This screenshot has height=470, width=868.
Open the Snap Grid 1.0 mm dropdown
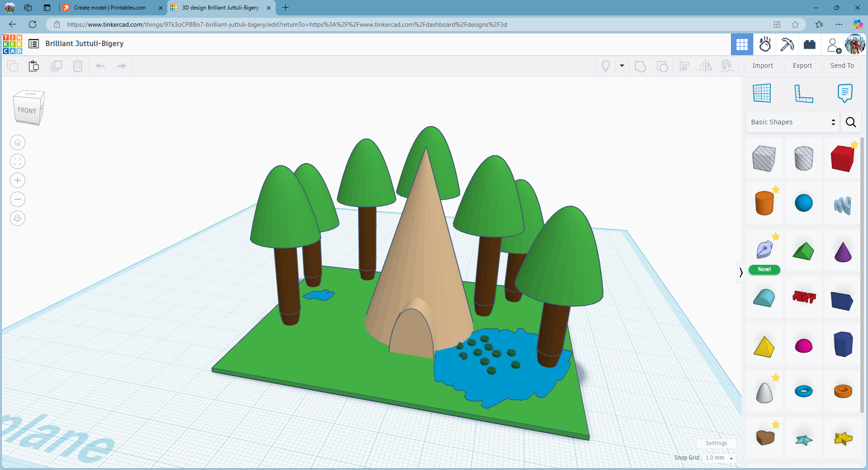point(719,458)
